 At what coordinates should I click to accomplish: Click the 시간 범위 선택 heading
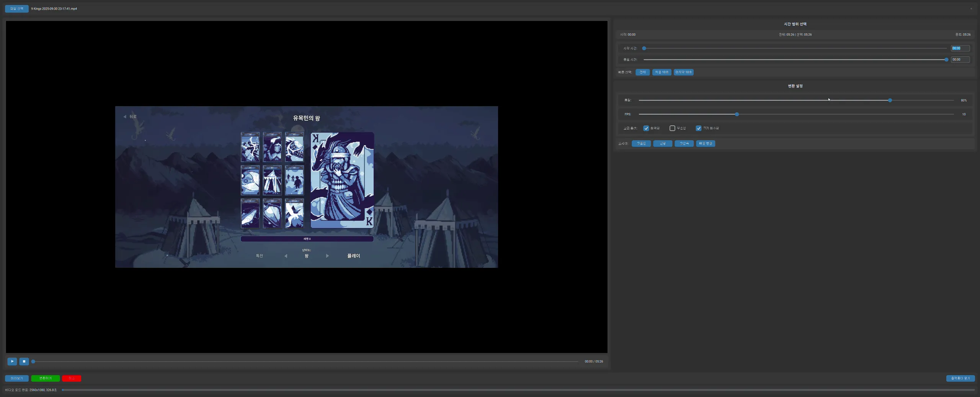(795, 24)
